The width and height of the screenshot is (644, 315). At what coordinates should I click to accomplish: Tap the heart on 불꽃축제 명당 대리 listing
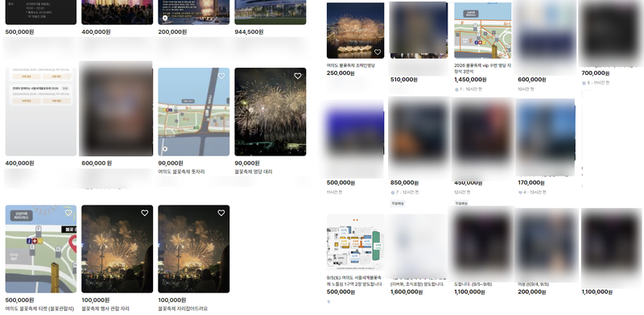coord(298,76)
